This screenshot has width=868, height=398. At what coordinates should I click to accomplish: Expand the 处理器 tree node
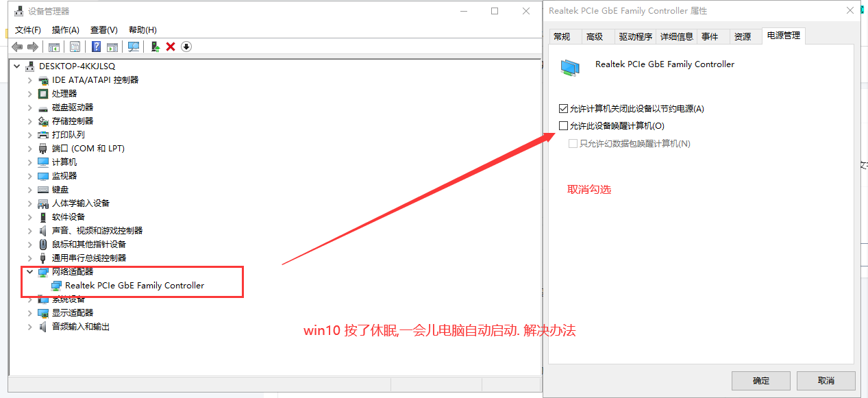coord(29,93)
